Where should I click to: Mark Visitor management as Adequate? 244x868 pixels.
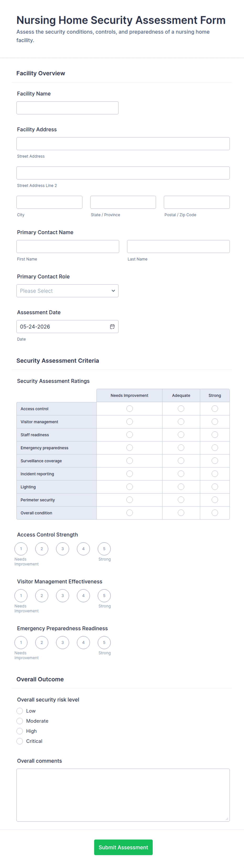181,422
